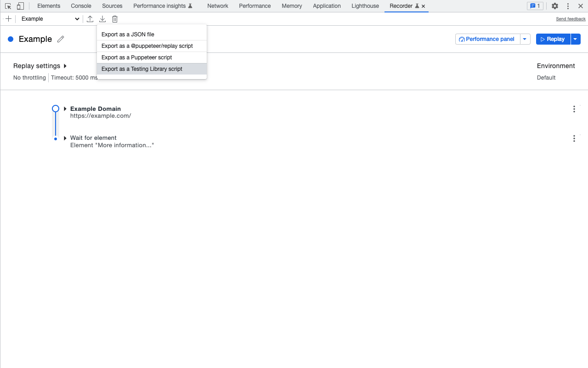Open the Example recordings dropdown
This screenshot has height=368, width=588.
point(48,19)
